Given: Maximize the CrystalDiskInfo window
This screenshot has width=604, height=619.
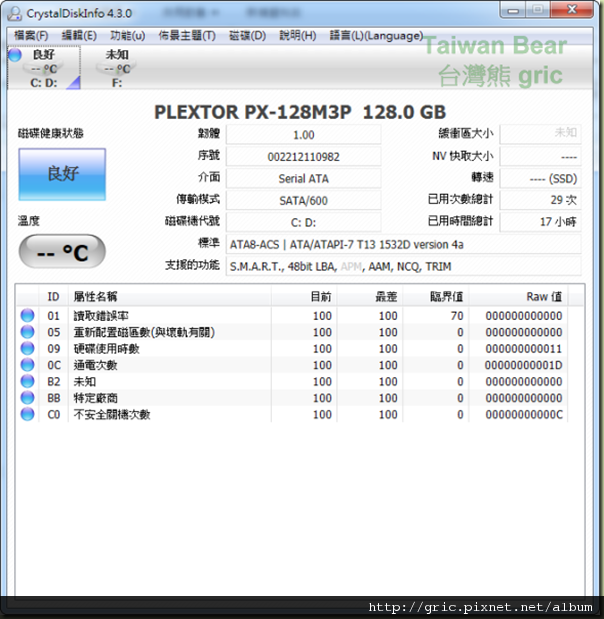Looking at the screenshot, I should pos(537,9).
